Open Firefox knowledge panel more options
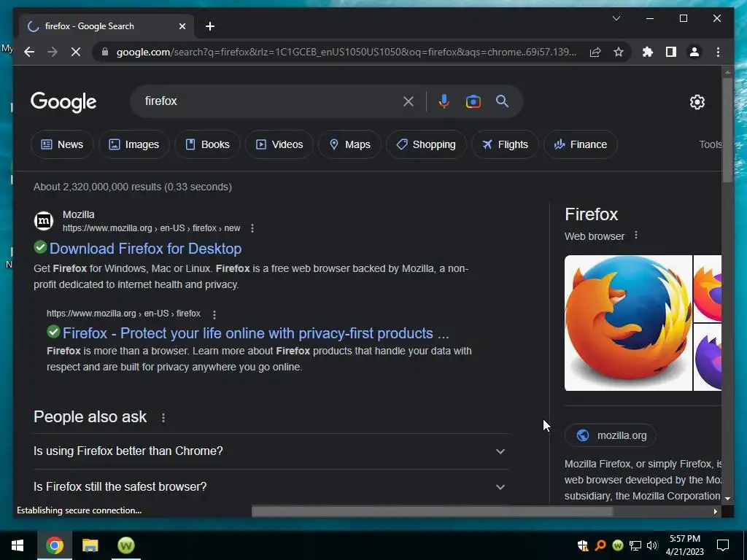Screen dimensions: 747x560 tap(636, 236)
